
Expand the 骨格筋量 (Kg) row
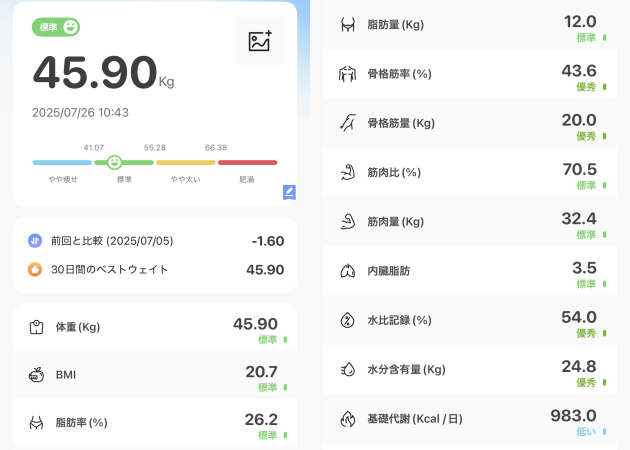470,123
